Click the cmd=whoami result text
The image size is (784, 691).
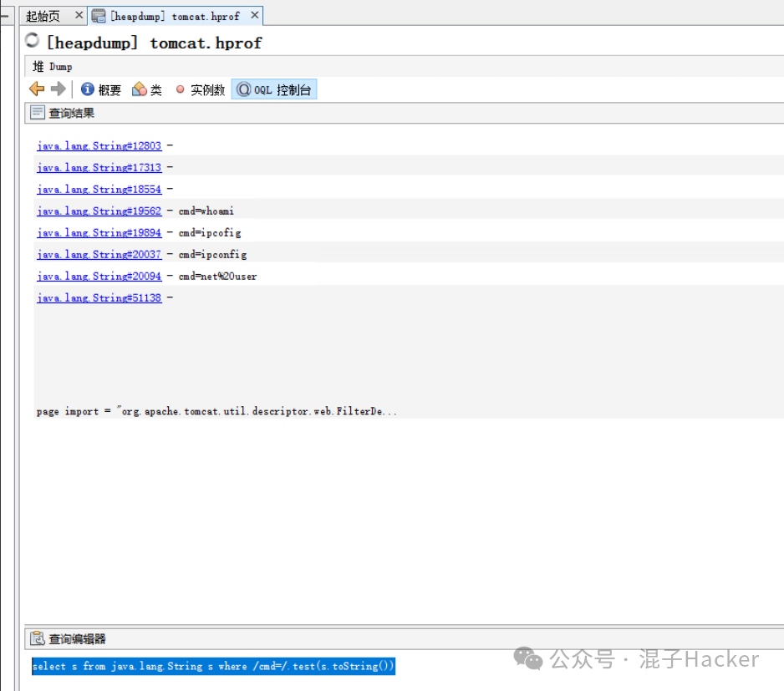click(x=206, y=211)
